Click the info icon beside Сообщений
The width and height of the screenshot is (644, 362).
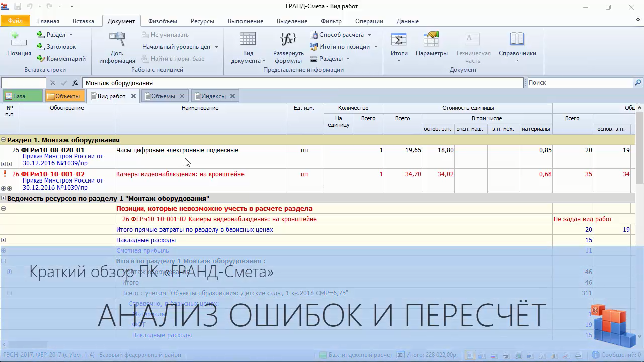click(596, 355)
